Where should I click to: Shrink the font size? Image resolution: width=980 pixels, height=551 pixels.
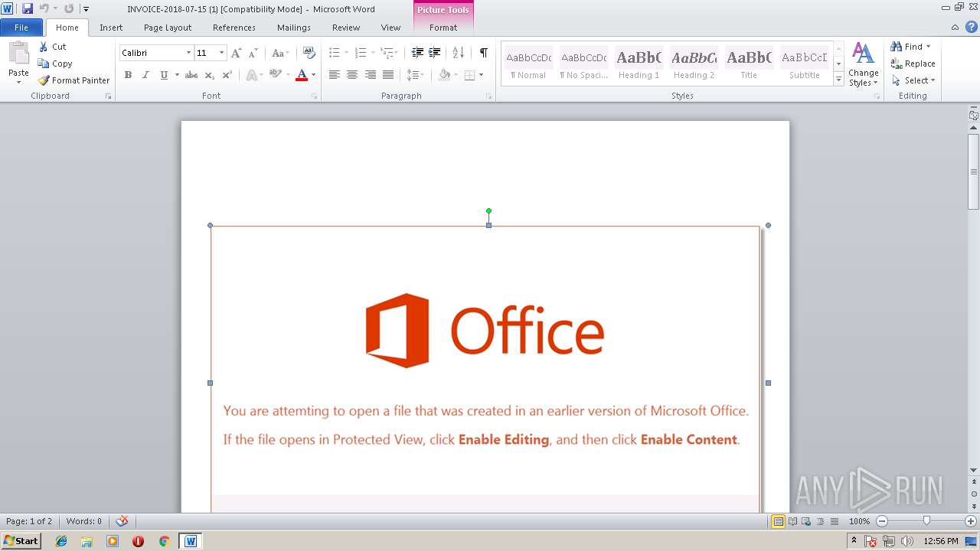pyautogui.click(x=253, y=53)
